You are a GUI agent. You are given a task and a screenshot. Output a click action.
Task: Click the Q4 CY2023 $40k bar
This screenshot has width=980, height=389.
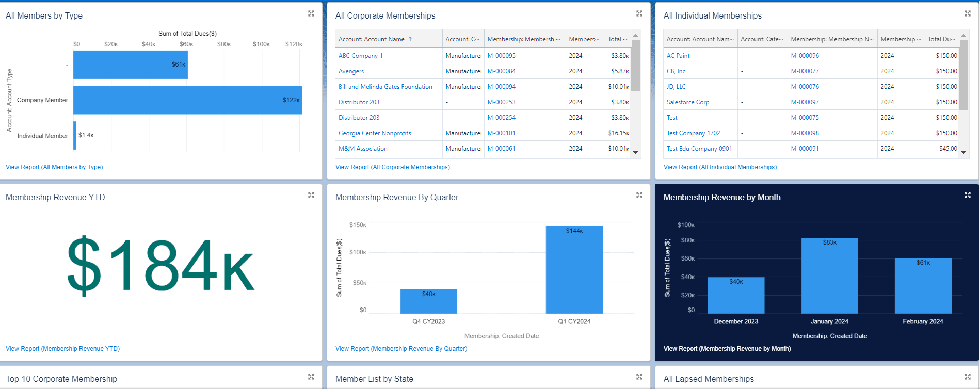tap(428, 301)
